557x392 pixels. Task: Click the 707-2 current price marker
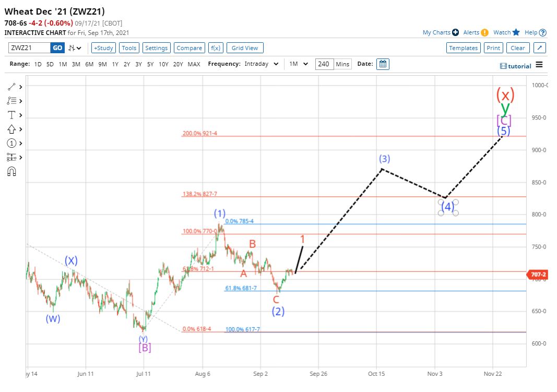pyautogui.click(x=538, y=275)
